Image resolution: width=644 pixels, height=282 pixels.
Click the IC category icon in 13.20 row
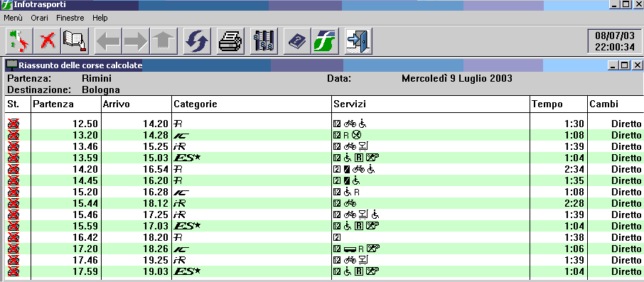[x=181, y=136]
